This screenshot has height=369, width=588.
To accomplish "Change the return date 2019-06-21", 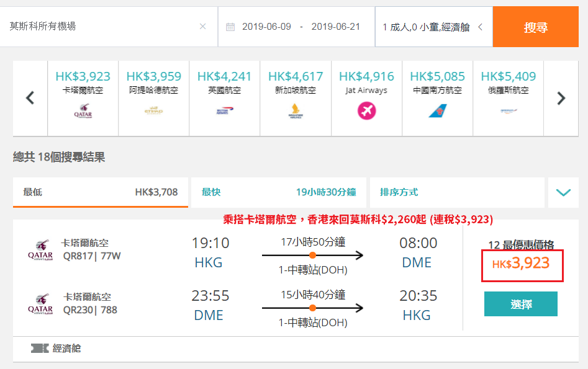I will tap(336, 27).
